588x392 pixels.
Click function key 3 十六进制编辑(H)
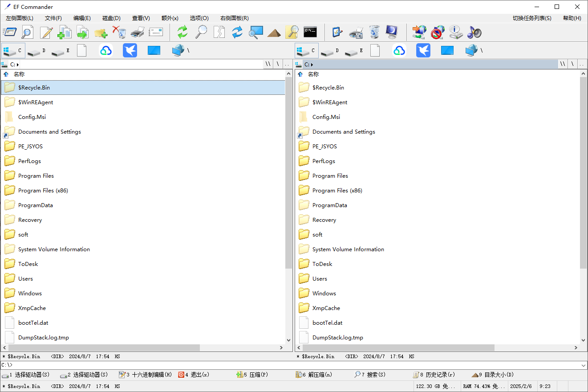point(145,375)
